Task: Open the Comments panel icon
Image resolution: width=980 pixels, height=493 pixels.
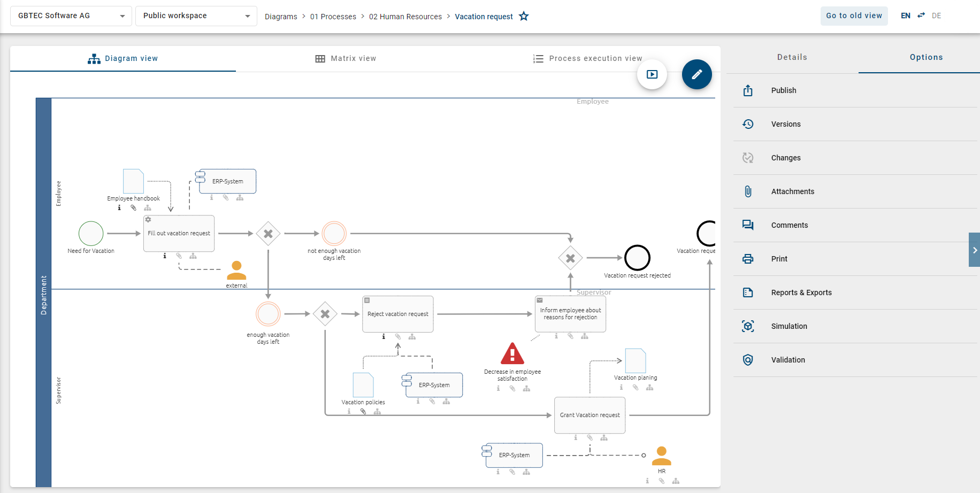Action: [748, 225]
